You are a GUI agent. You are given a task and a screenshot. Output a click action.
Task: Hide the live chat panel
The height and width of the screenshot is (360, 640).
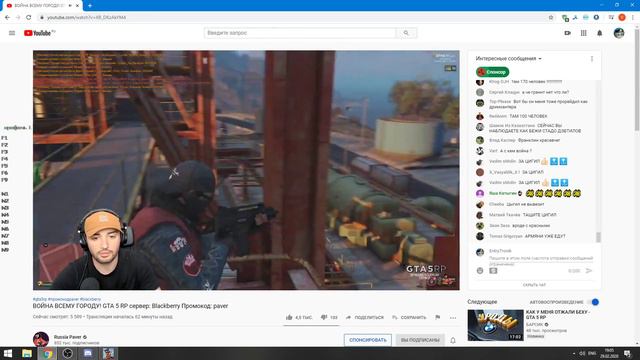tap(534, 285)
